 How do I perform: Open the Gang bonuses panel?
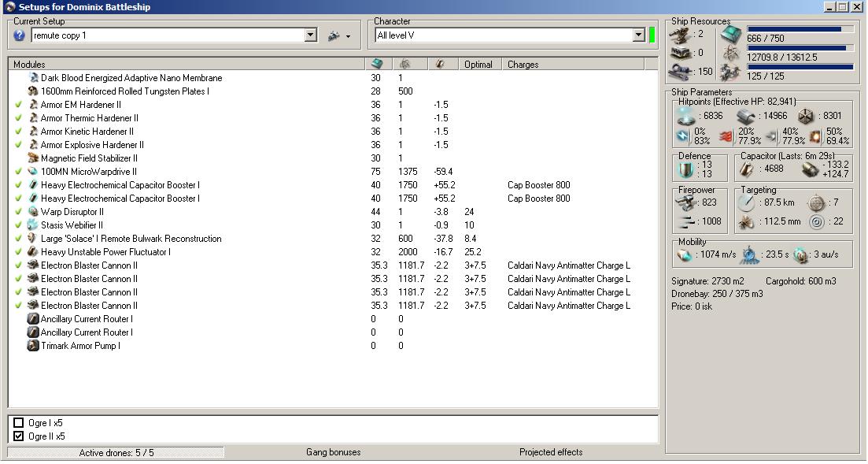pos(333,452)
